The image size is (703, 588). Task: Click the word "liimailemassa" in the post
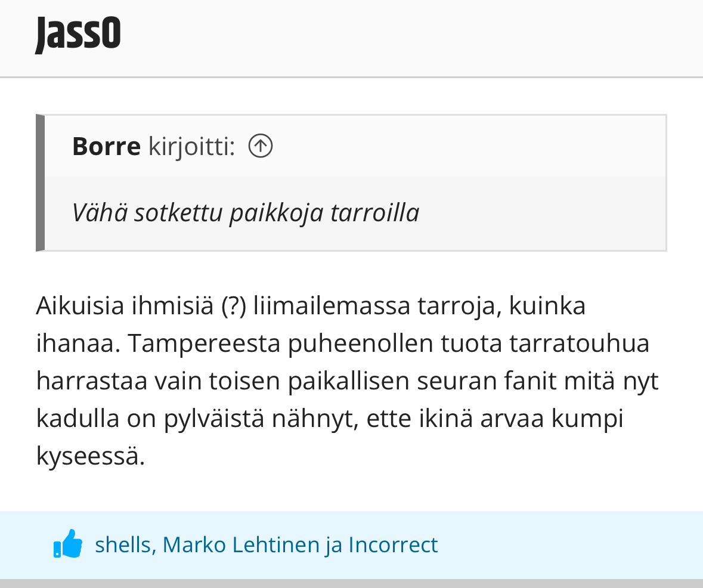(332, 305)
